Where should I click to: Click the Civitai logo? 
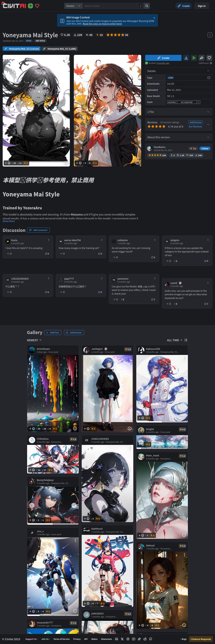(x=14, y=5)
